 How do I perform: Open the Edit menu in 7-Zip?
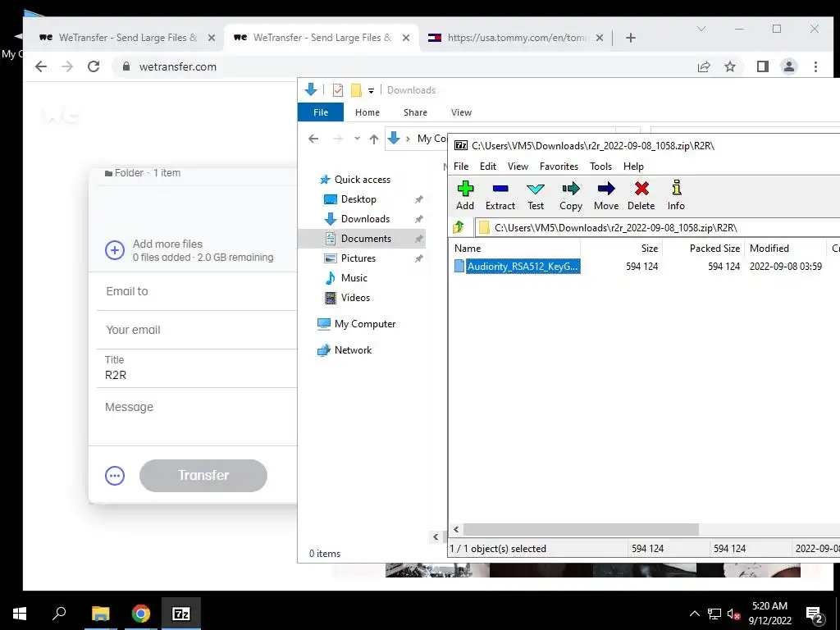tap(487, 167)
